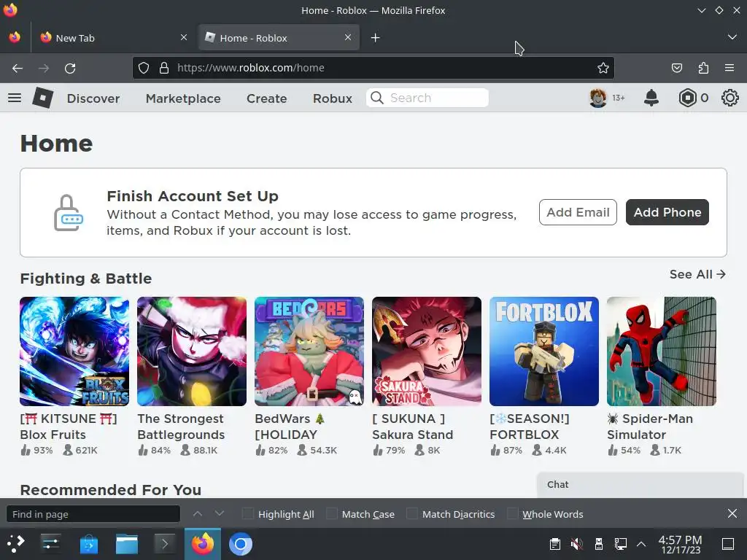Image resolution: width=747 pixels, height=560 pixels.
Task: Open the FORTBLOX game thumbnail
Action: tap(544, 351)
